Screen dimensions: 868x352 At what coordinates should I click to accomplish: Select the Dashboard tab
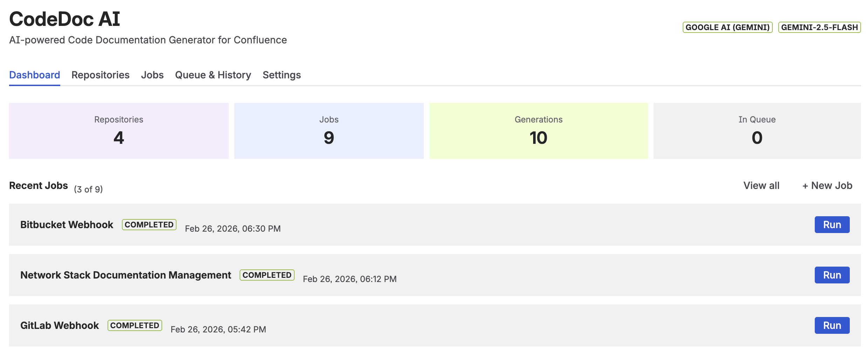click(34, 75)
